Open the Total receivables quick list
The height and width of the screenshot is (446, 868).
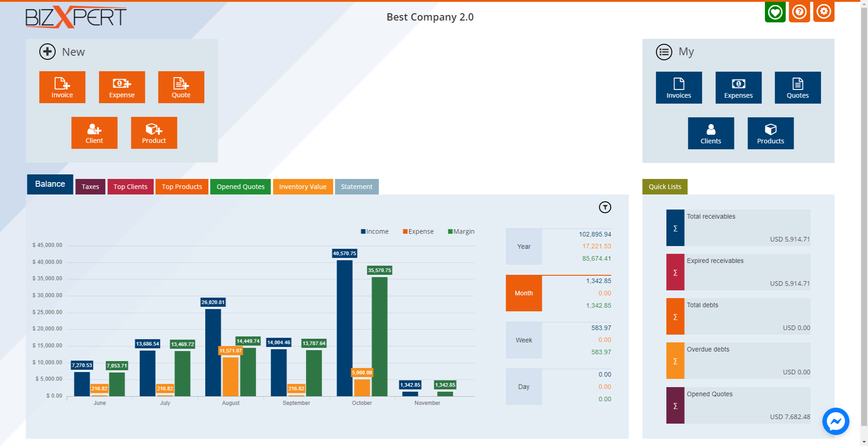[738, 227]
